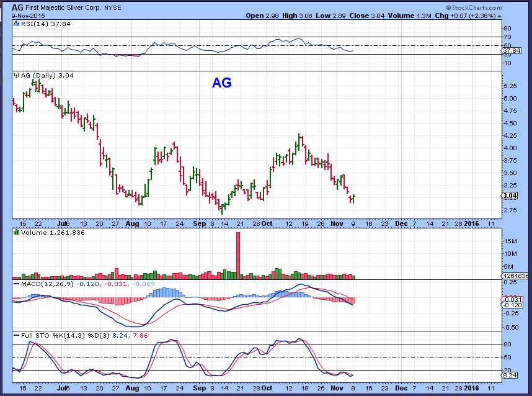This screenshot has height=396, width=532.
Task: Click the High 3.06 value
Action: pyautogui.click(x=297, y=16)
